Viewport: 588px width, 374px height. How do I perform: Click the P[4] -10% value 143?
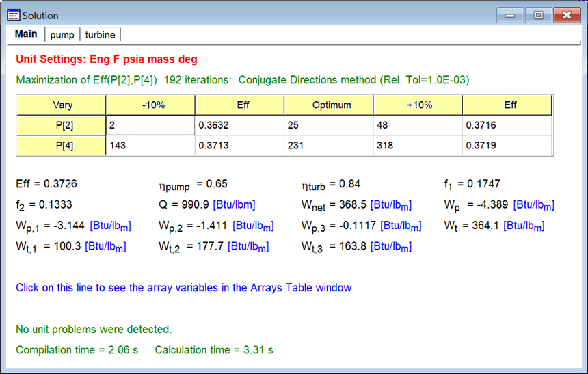150,146
